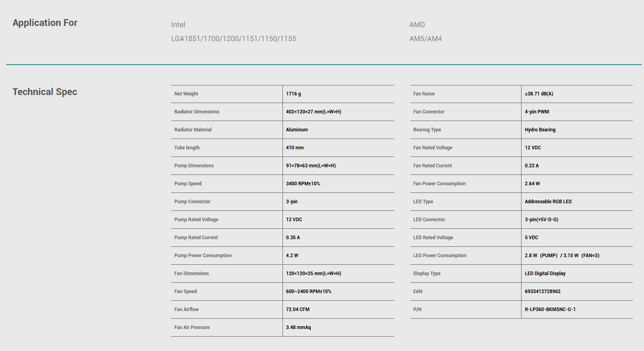The height and width of the screenshot is (351, 644).
Task: Select the LED Type Addressable RGB LED value
Action: (x=548, y=202)
